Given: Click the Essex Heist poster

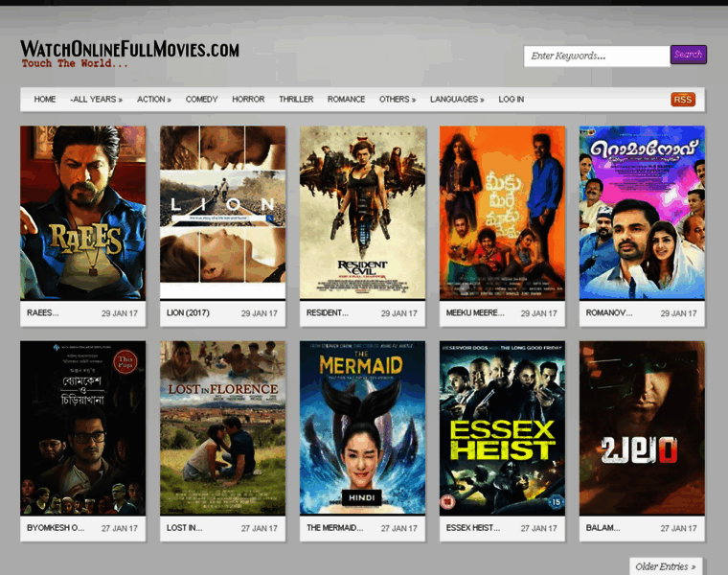Looking at the screenshot, I should point(502,427).
